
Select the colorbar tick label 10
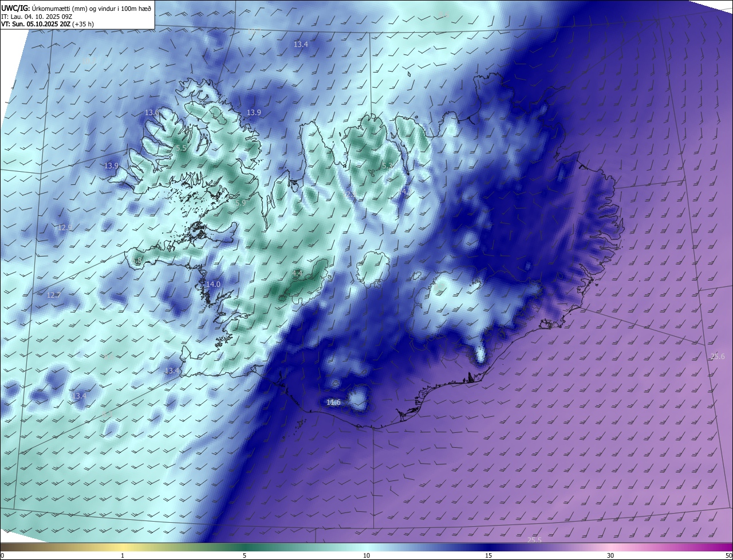pos(366,555)
